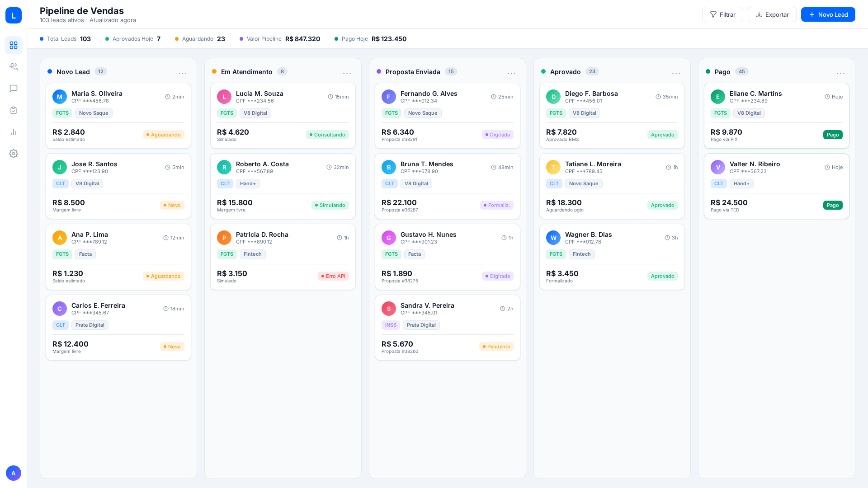Click the Novo Lead button
Viewport: 868px width, 488px height.
(828, 14)
